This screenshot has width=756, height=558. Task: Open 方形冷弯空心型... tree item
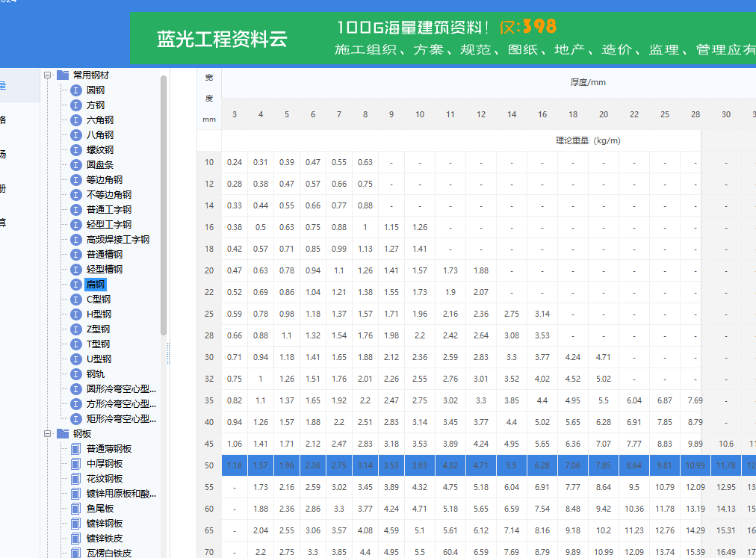click(x=121, y=404)
